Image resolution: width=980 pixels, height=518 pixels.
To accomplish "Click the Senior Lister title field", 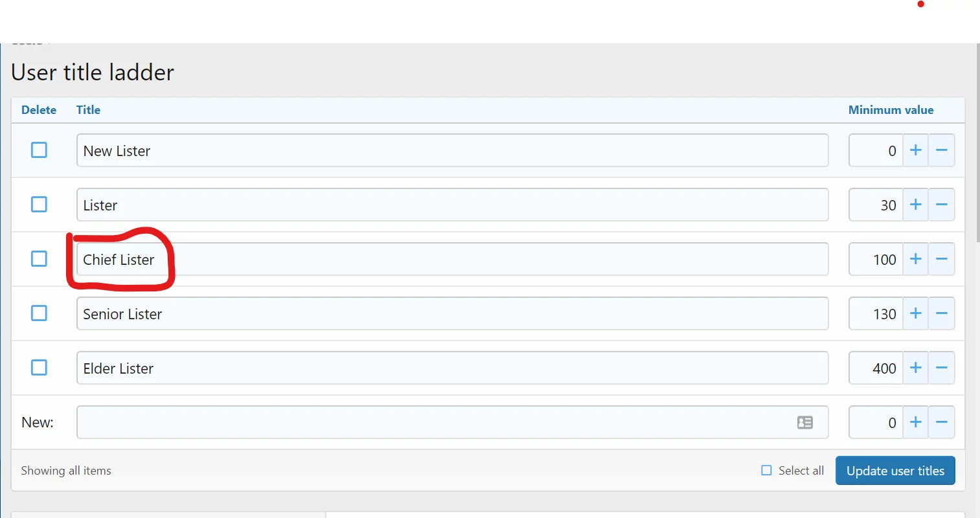I will (x=452, y=313).
